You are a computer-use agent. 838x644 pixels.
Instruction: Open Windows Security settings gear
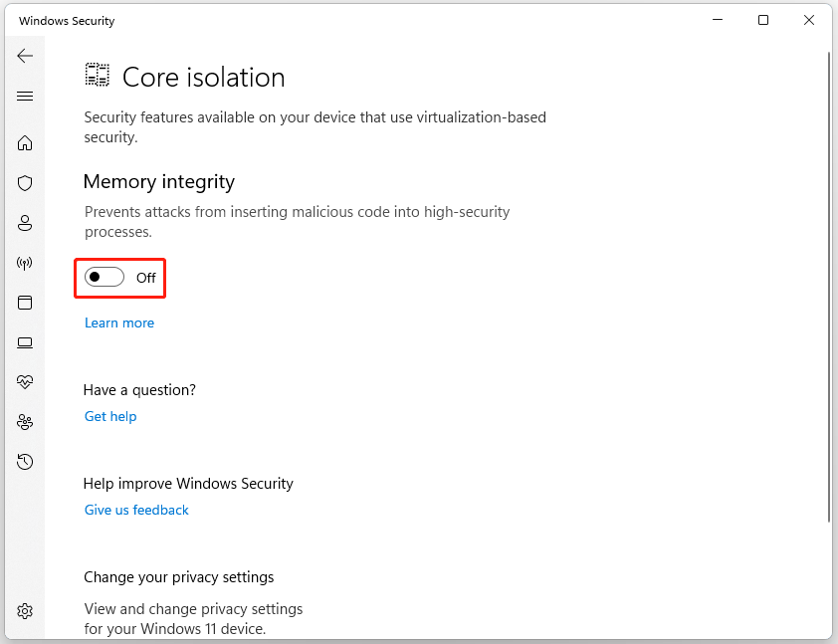click(x=24, y=610)
